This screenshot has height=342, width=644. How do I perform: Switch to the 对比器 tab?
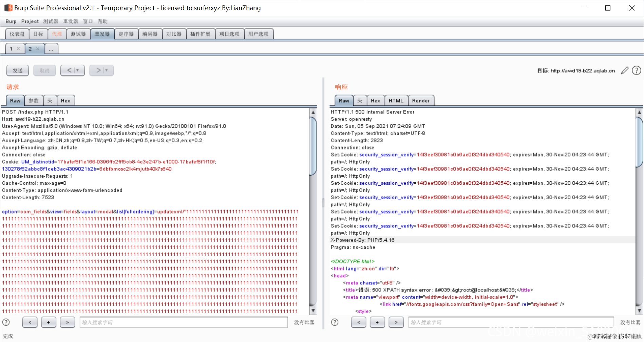174,34
